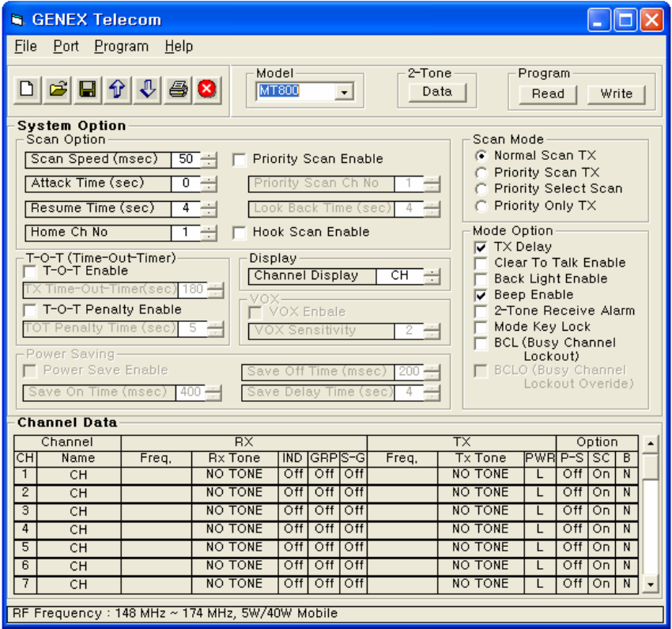
Task: Click the Program Read button
Action: [x=548, y=94]
